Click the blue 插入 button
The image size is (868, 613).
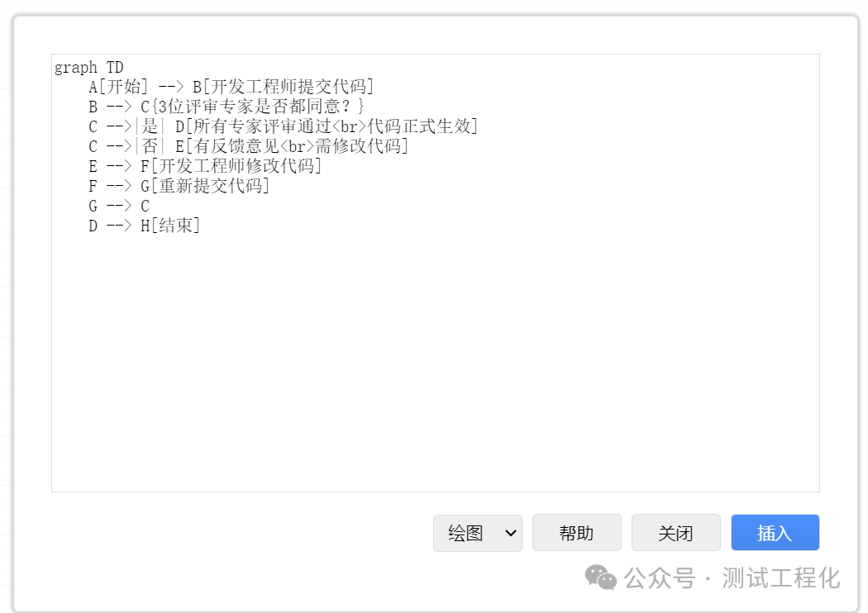775,533
